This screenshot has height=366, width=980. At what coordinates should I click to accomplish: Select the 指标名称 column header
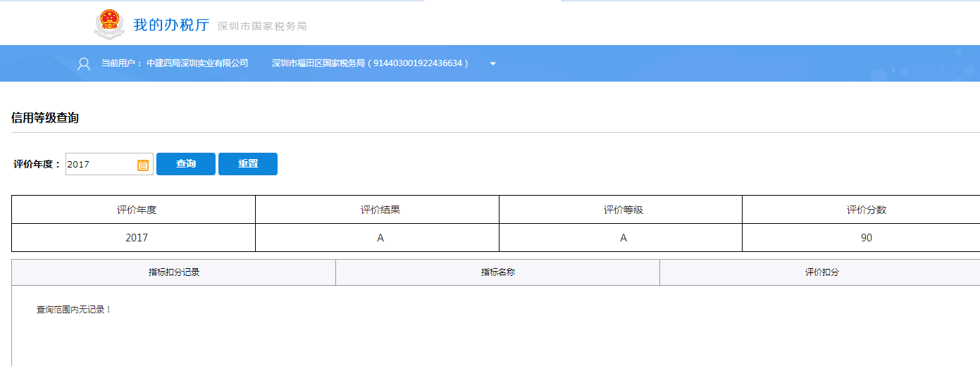pyautogui.click(x=498, y=272)
